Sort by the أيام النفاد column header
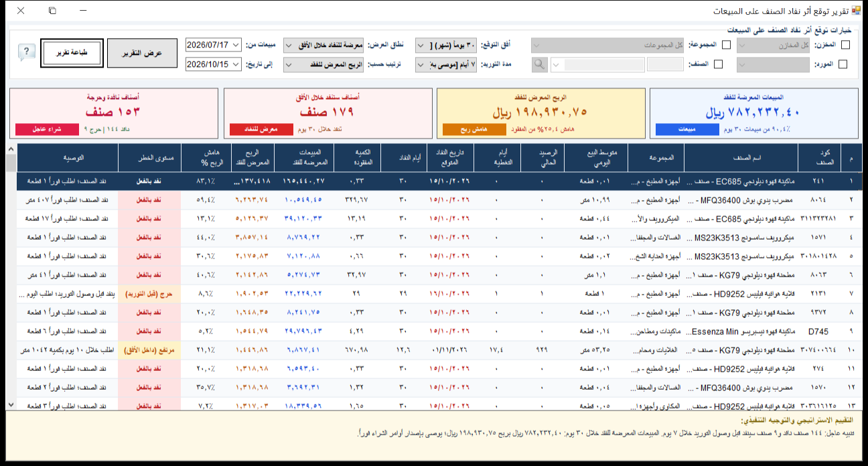The width and height of the screenshot is (868, 466). (403, 158)
